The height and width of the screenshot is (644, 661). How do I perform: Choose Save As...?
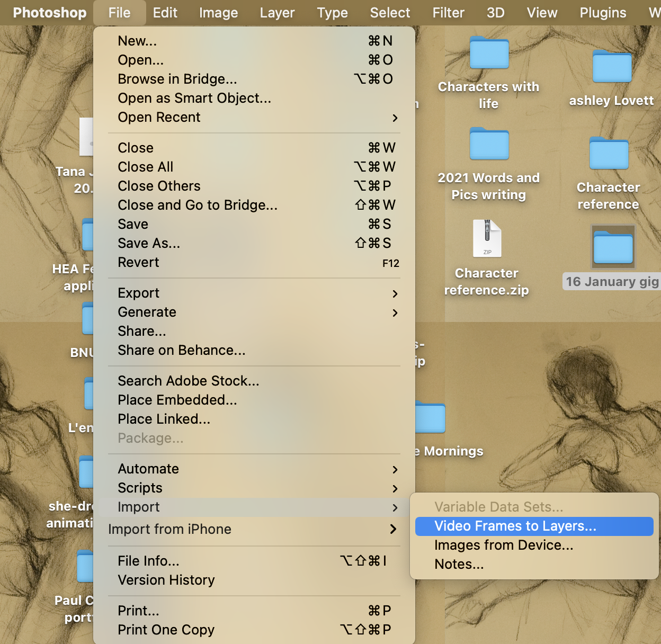click(254, 243)
